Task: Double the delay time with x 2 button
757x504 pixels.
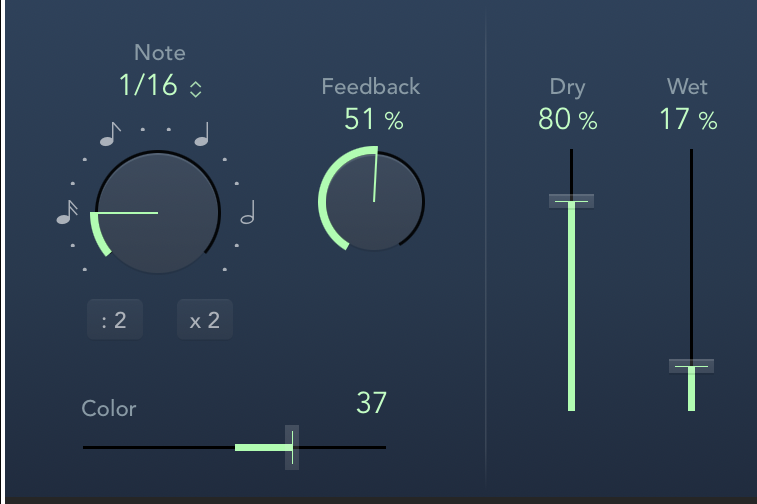Action: pos(205,320)
